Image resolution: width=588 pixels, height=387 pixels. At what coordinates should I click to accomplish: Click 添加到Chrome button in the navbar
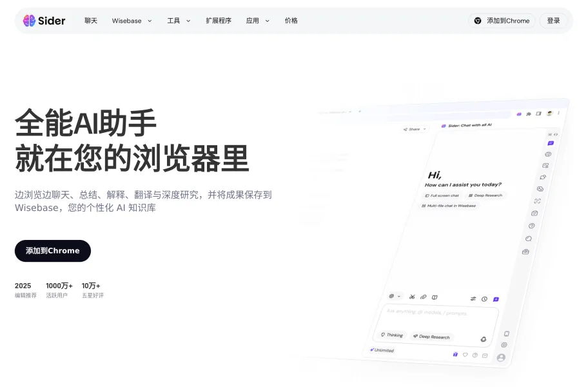tap(502, 21)
